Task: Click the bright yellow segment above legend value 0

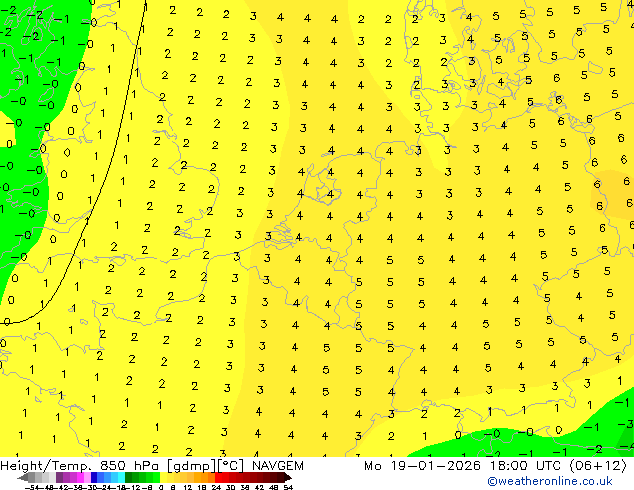Action: click(163, 477)
